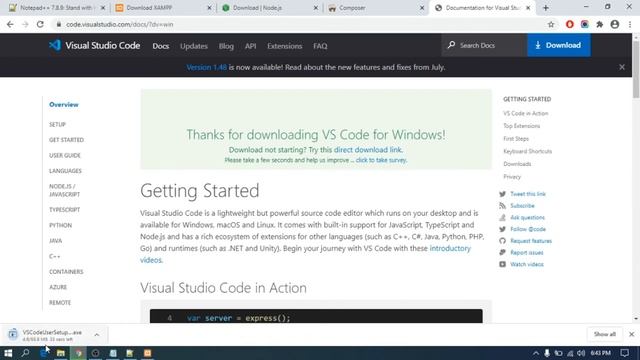Click the Tweet this link entry

click(x=528, y=194)
